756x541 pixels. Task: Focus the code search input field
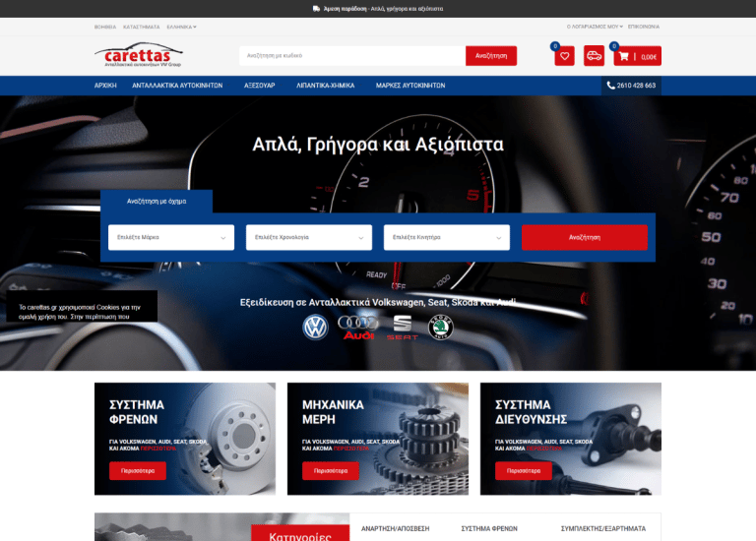352,56
